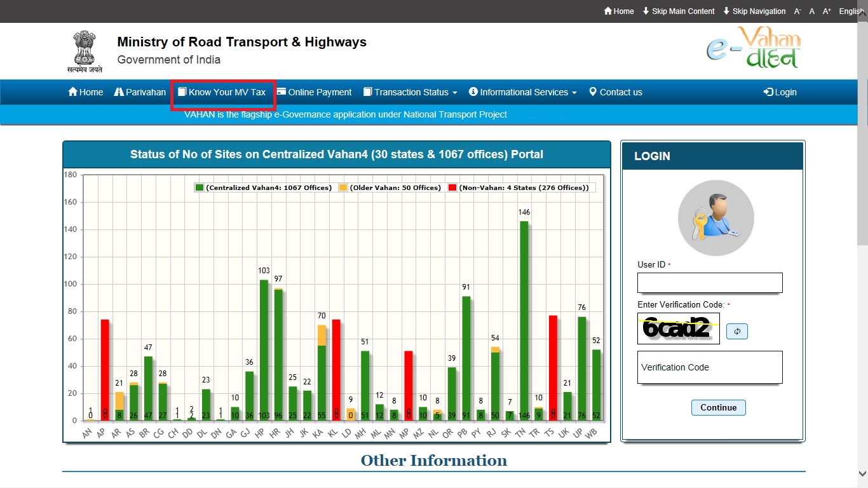This screenshot has width=868, height=488.
Task: Refresh the captcha verification code
Action: [x=737, y=331]
